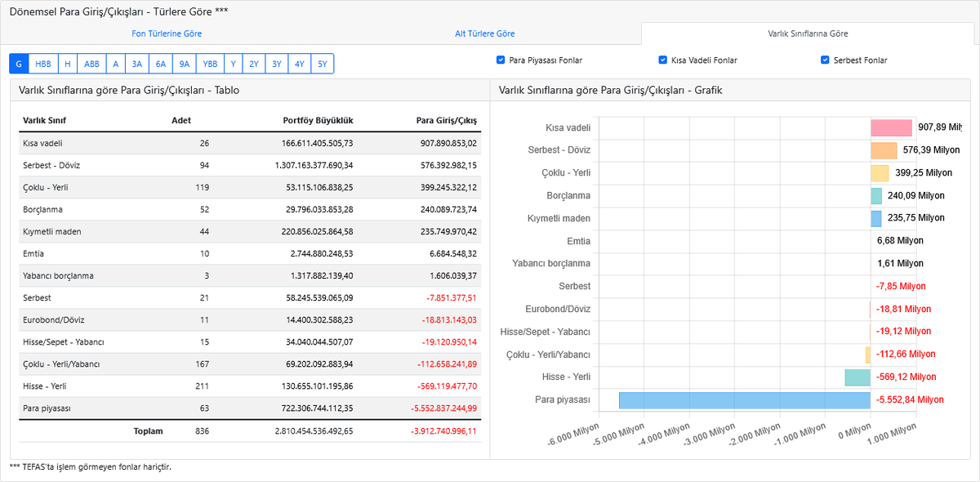Switch to Fon Türlerine Göre tab
Viewport: 980px width, 482px height.
coord(167,33)
